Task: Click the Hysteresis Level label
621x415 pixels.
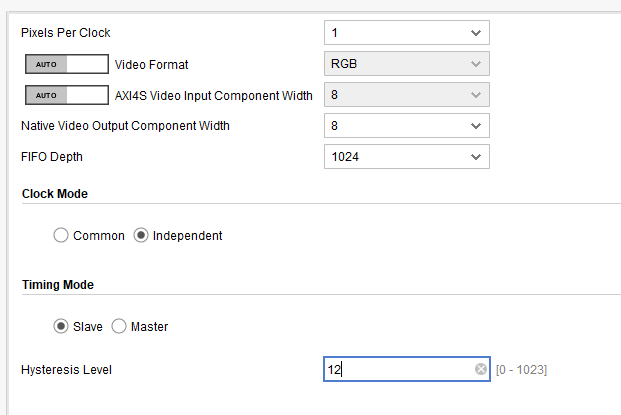Action: (66, 369)
